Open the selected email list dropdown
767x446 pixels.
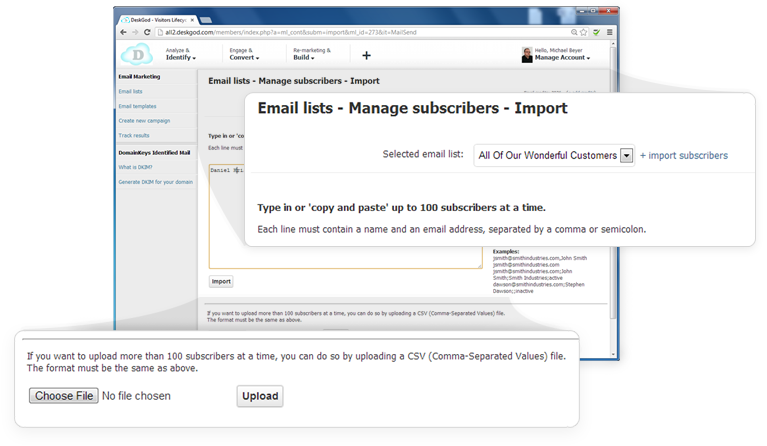point(554,156)
